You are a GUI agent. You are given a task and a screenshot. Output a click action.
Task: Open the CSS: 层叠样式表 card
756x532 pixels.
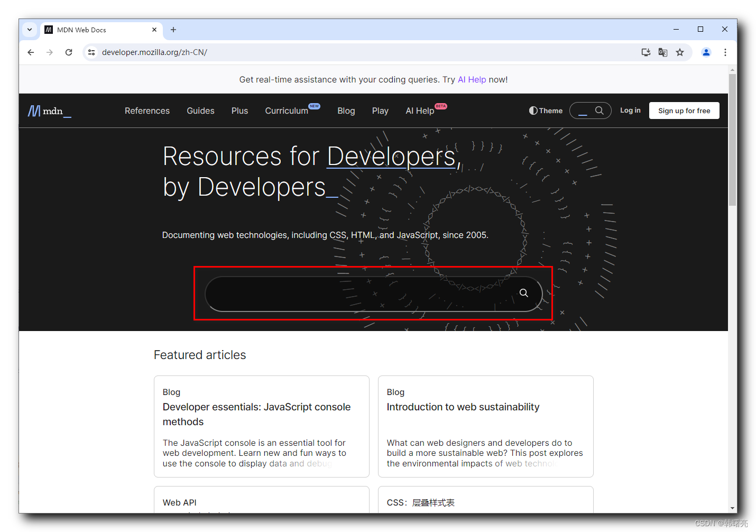(485, 500)
